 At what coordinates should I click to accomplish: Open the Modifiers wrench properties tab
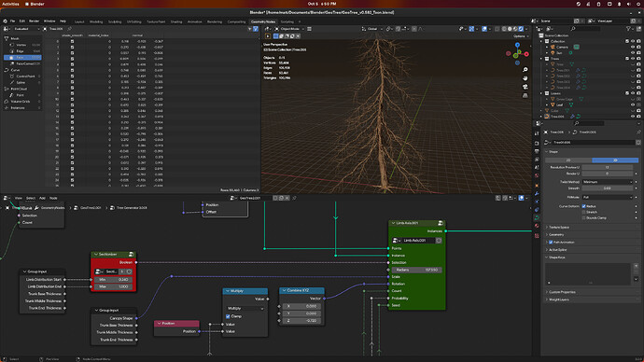(537, 193)
